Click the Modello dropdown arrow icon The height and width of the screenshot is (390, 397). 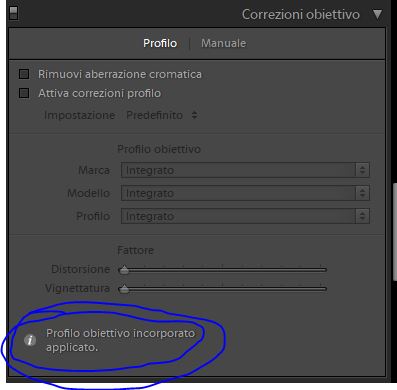362,193
